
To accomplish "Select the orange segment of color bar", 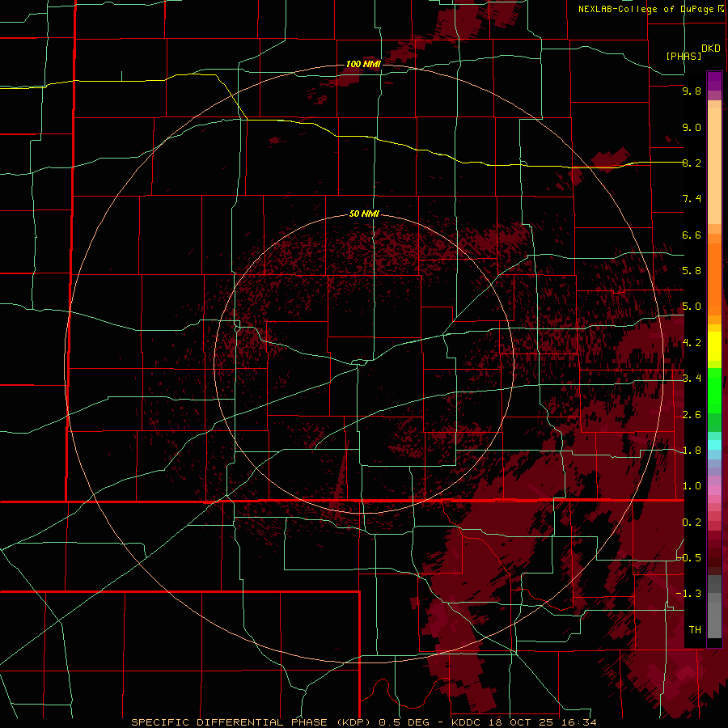I will [714, 280].
